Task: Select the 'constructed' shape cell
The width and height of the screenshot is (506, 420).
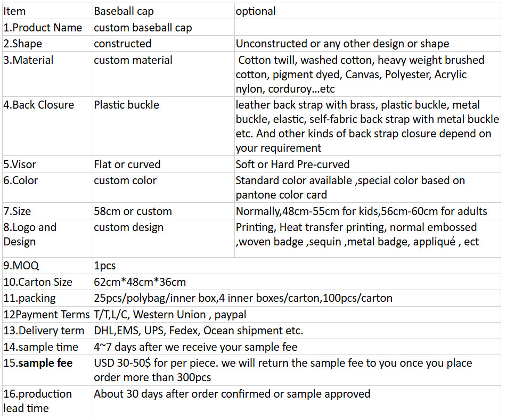Action: coord(123,44)
